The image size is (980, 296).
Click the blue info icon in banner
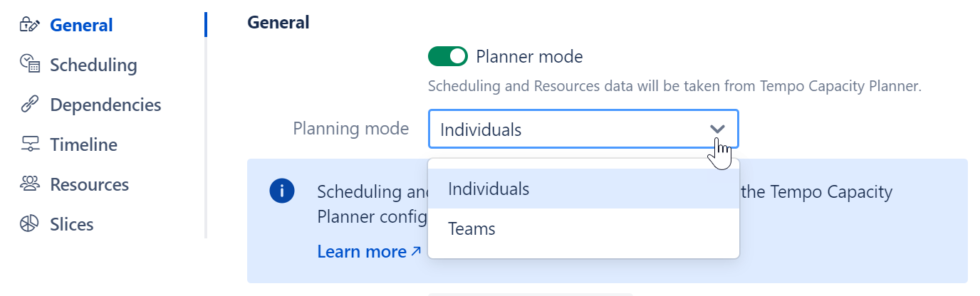pyautogui.click(x=282, y=191)
